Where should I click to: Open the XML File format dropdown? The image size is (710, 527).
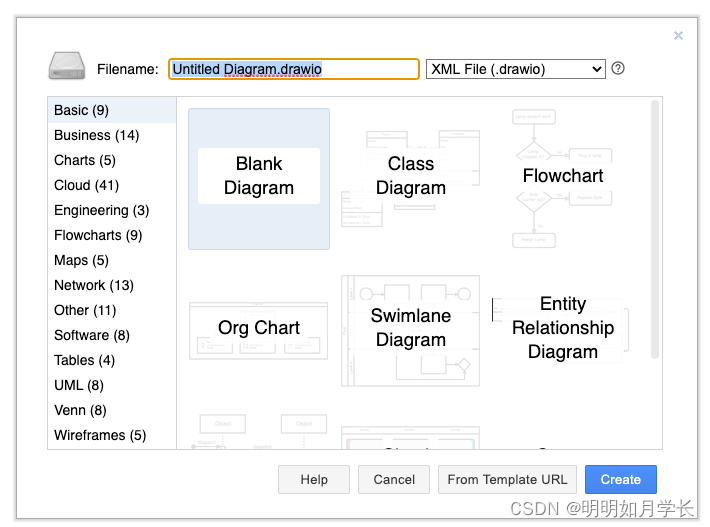[x=516, y=69]
